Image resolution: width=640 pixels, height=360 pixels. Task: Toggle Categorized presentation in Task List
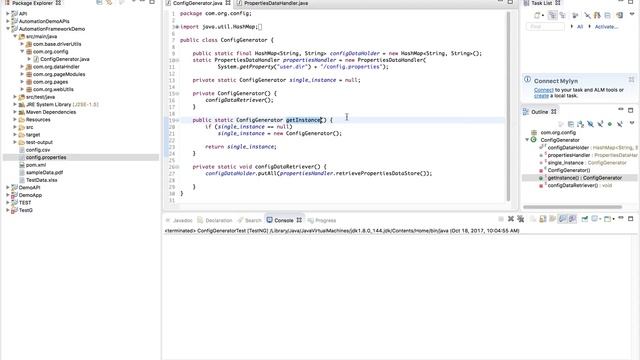click(x=552, y=16)
